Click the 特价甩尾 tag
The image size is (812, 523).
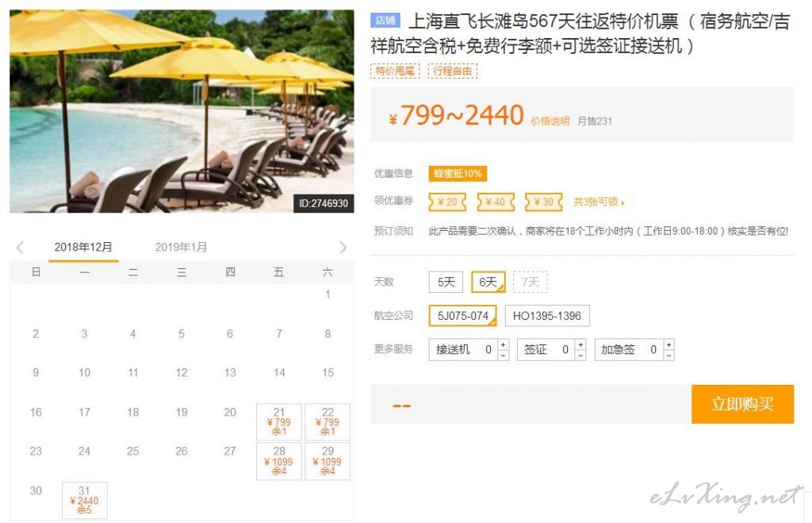(x=395, y=71)
